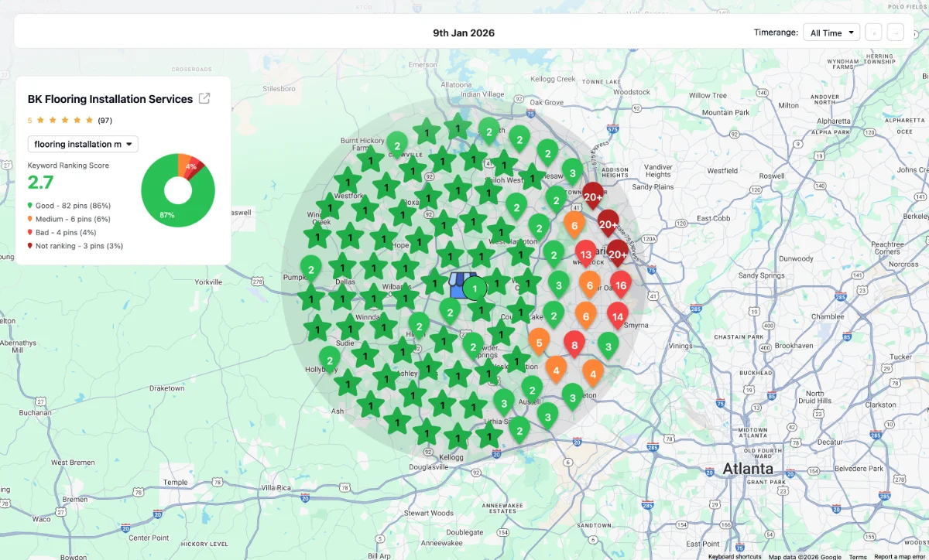929x560 pixels.
Task: Open the flooring installation keyword dropdown
Action: coord(83,144)
